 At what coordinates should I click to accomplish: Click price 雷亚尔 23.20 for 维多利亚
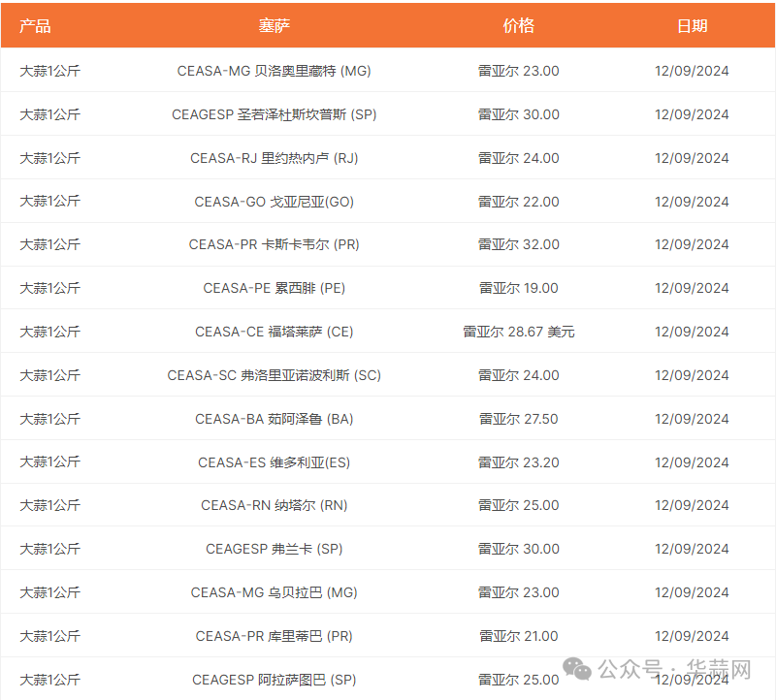[x=519, y=462]
